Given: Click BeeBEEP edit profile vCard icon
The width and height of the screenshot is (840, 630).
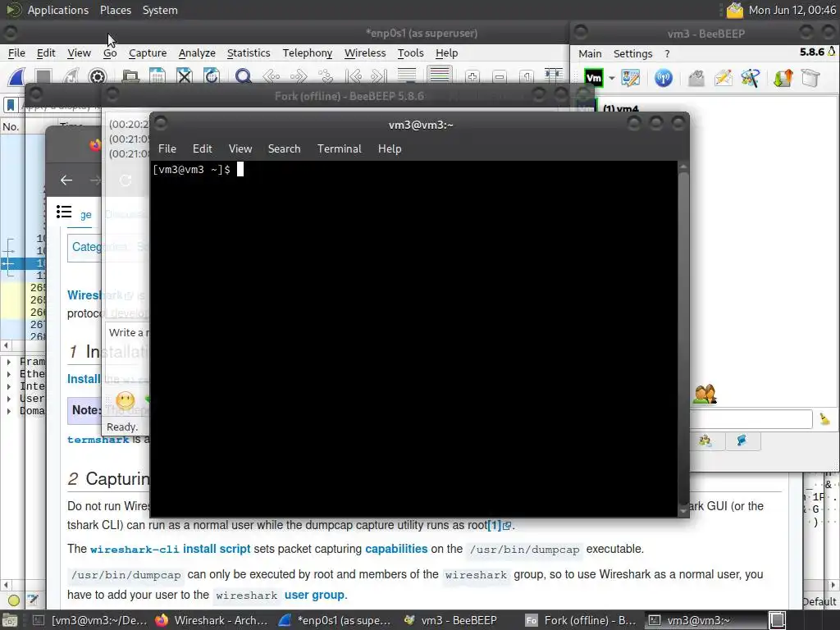Looking at the screenshot, I should pyautogui.click(x=630, y=78).
